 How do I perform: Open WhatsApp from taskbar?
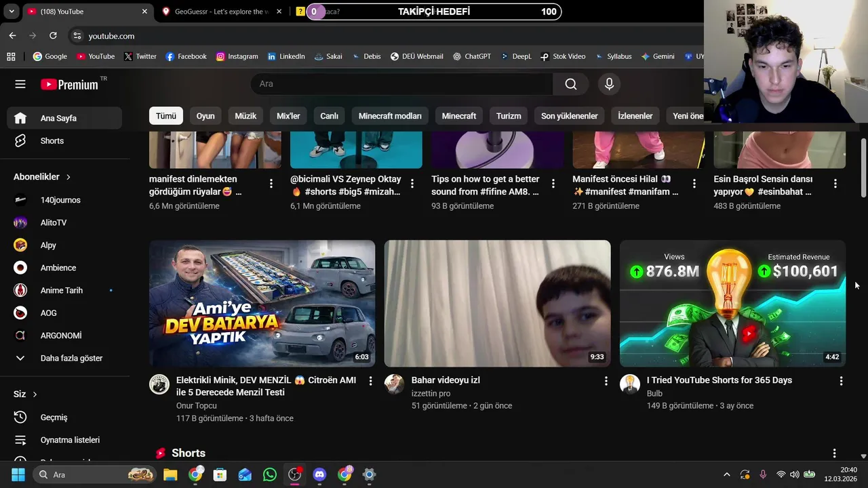(x=270, y=474)
